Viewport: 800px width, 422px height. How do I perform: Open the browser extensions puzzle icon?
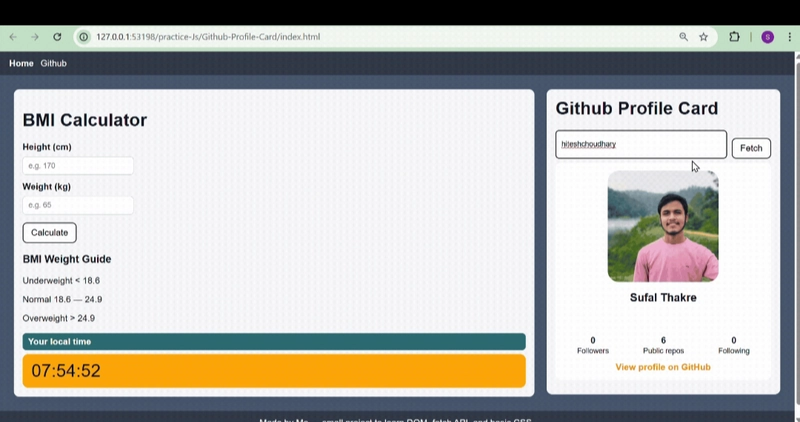[x=735, y=37]
